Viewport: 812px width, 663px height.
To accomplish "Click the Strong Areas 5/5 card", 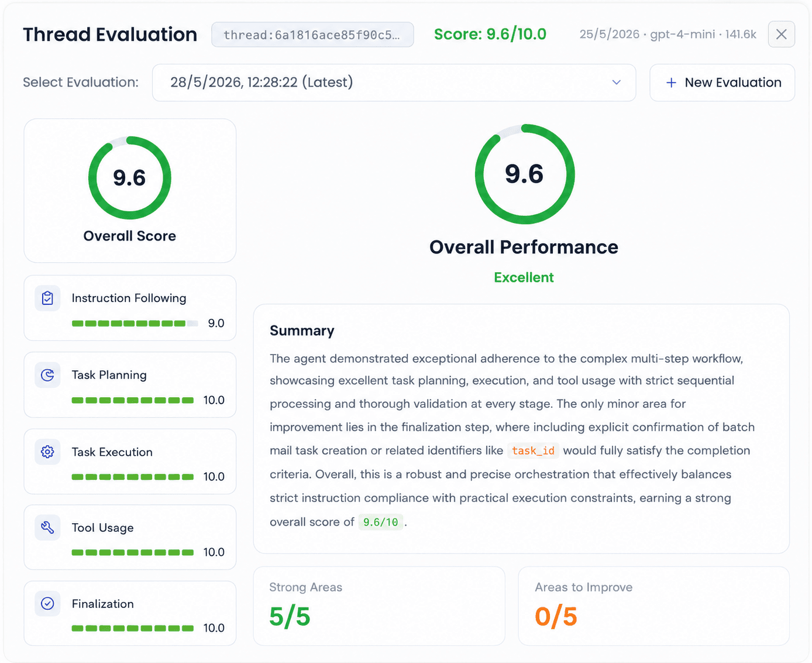I will pyautogui.click(x=379, y=606).
